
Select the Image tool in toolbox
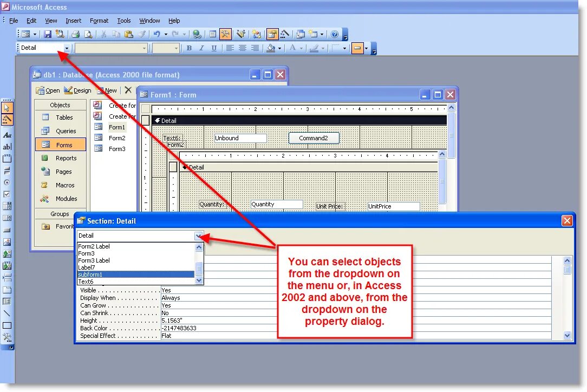[7, 242]
